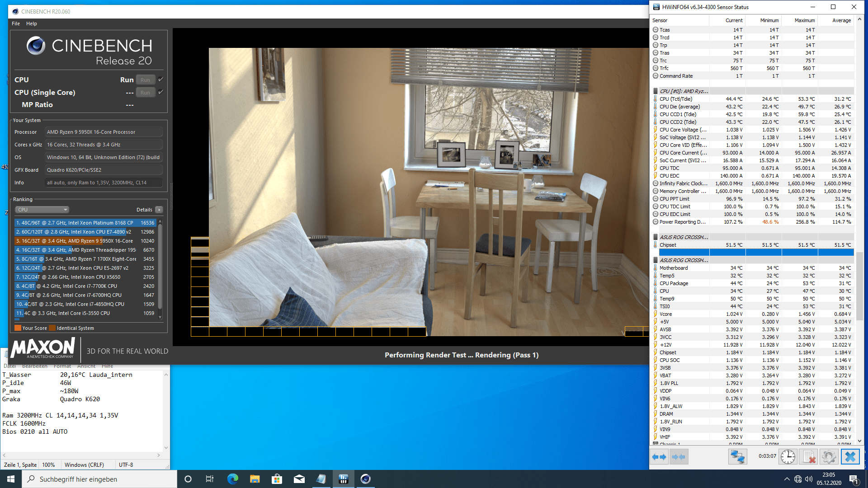Click the HWiNFO clock reset timer icon

788,457
